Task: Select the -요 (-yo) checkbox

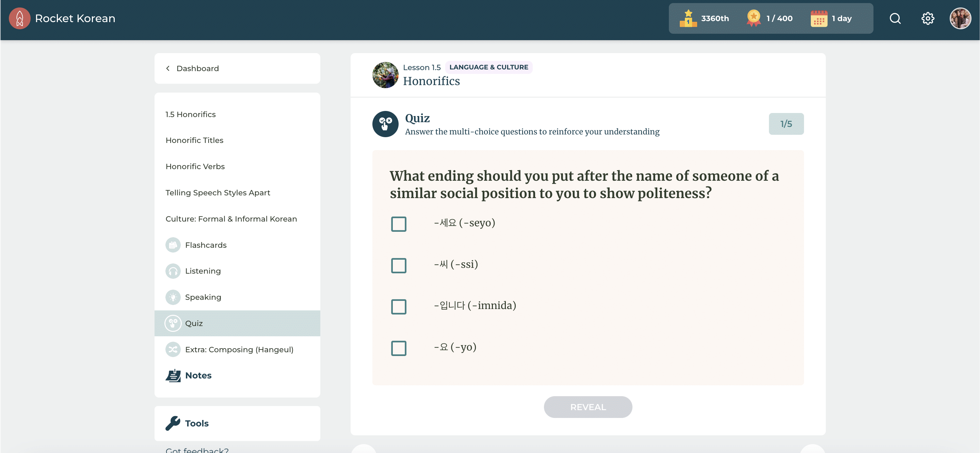Action: [398, 348]
